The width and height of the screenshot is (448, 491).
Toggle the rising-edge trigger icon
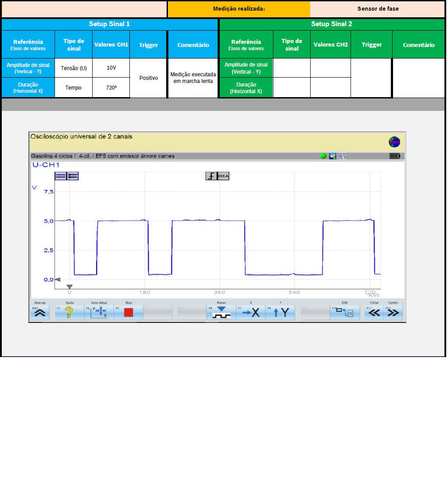(211, 176)
